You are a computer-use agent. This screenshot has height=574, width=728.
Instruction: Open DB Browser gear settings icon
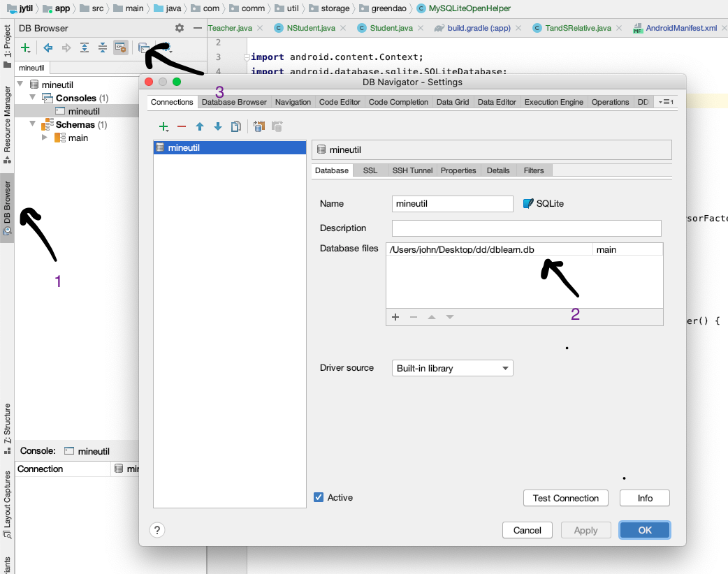tap(180, 28)
